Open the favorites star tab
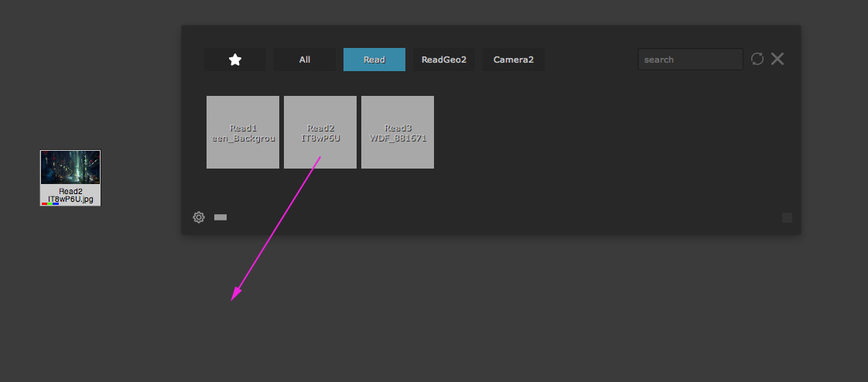This screenshot has width=868, height=382. point(235,60)
